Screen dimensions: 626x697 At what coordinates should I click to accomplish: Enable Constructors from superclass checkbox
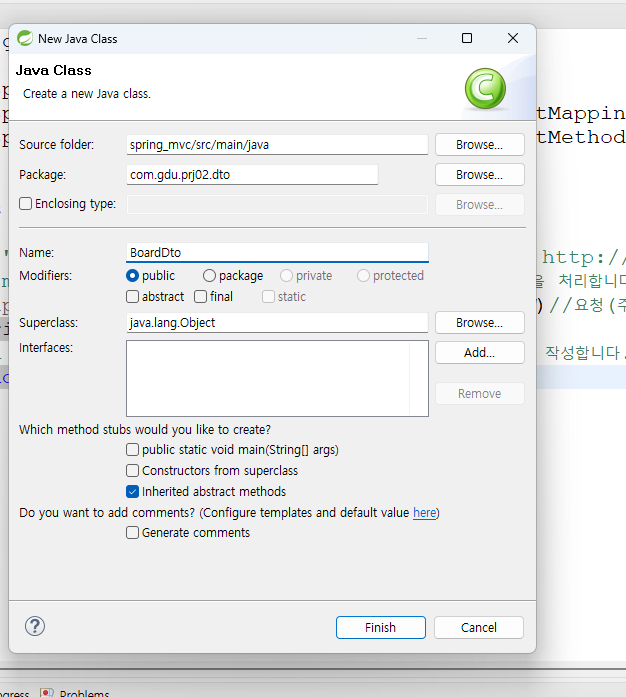tap(132, 470)
